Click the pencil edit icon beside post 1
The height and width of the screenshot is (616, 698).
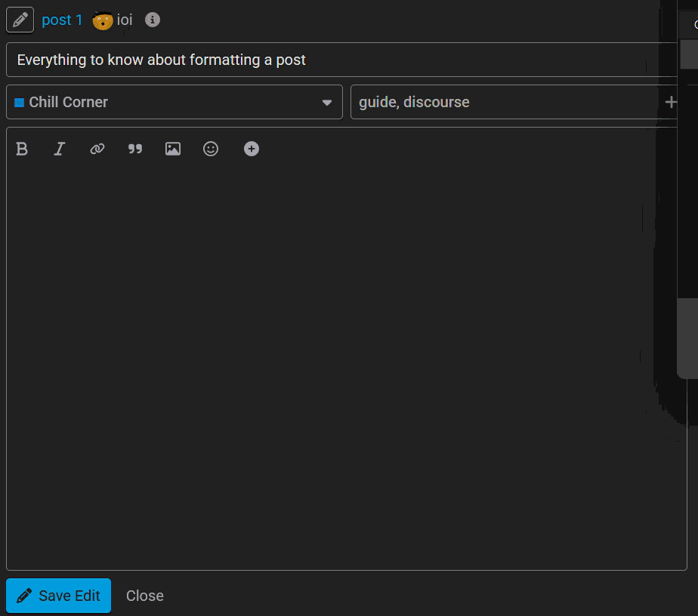click(x=20, y=20)
